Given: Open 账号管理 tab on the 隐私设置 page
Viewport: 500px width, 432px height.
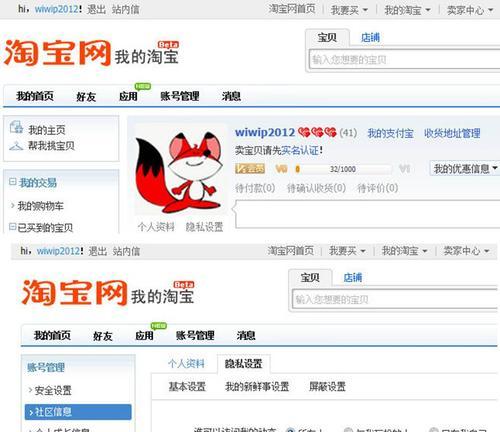Looking at the screenshot, I should tap(195, 335).
